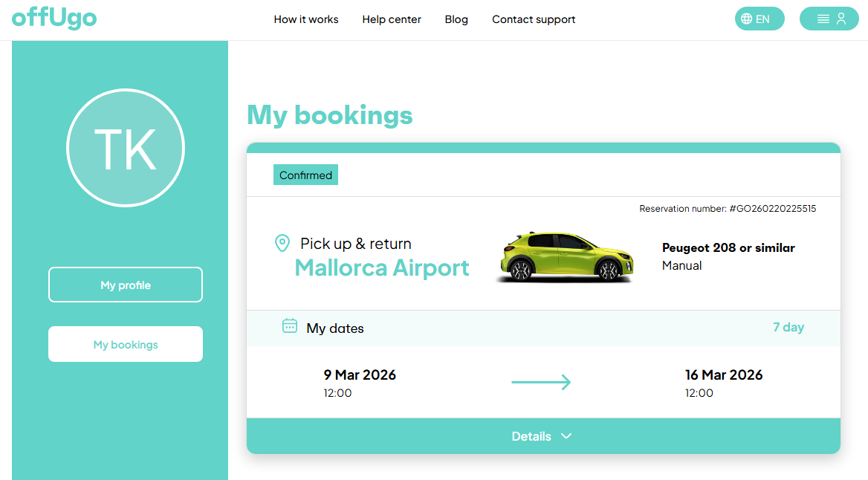Toggle the My bookings sidebar selection
Image resolution: width=868 pixels, height=480 pixels.
(125, 344)
